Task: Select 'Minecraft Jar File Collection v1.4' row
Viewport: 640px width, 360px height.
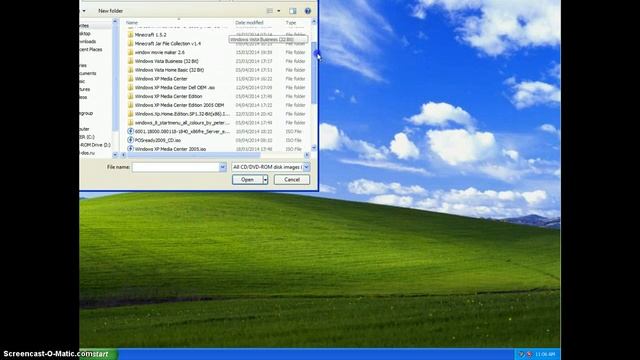Action: click(216, 44)
